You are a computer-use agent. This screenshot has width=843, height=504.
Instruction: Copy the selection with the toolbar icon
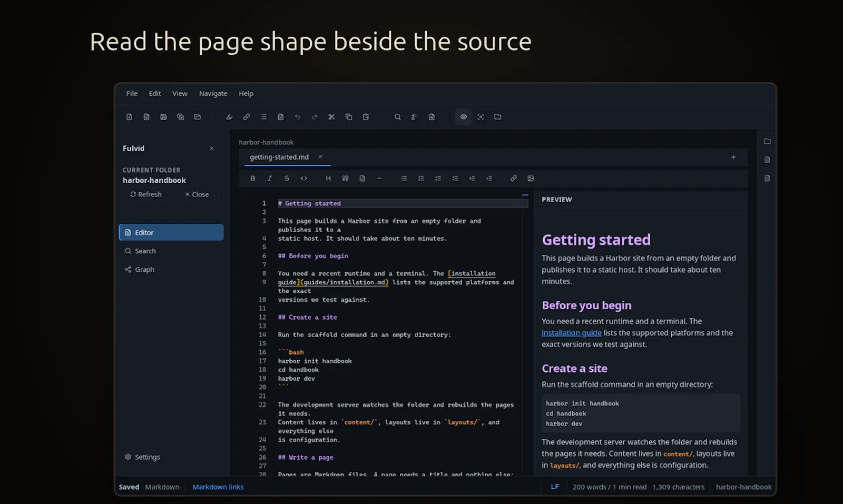tap(349, 117)
